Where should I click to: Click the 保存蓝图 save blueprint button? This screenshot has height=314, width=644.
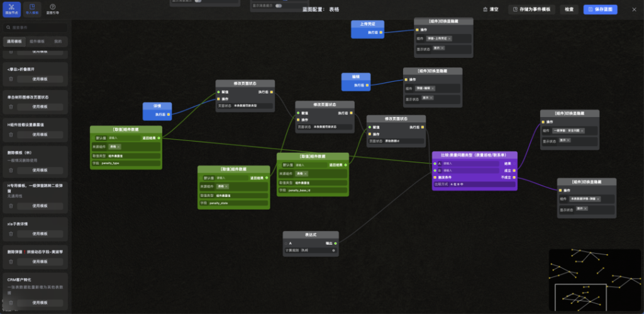coord(600,9)
